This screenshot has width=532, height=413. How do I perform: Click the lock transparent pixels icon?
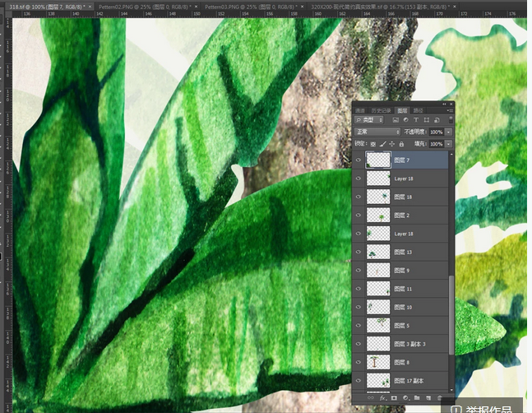point(372,144)
